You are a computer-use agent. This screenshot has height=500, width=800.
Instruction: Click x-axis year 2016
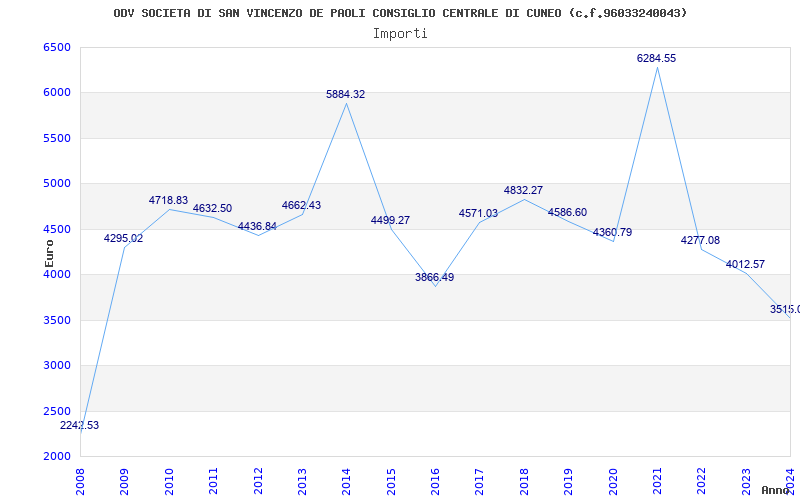[435, 481]
